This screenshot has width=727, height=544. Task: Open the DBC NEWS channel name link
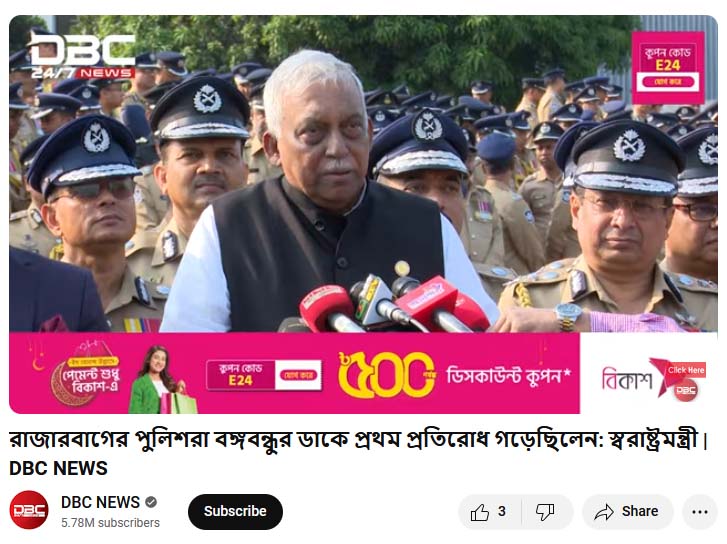[x=100, y=502]
